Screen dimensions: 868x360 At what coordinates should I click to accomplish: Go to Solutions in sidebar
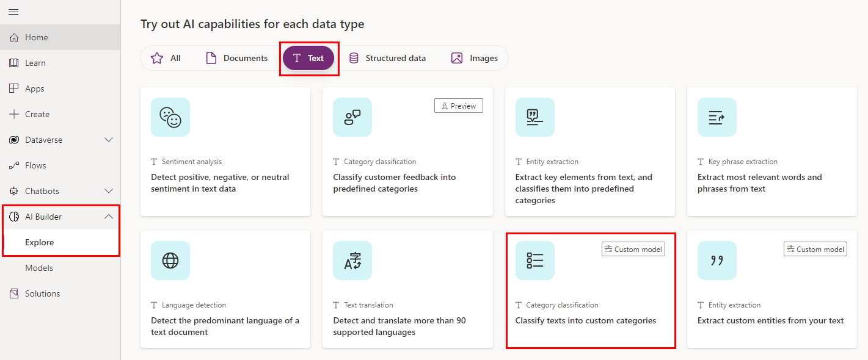(x=42, y=293)
